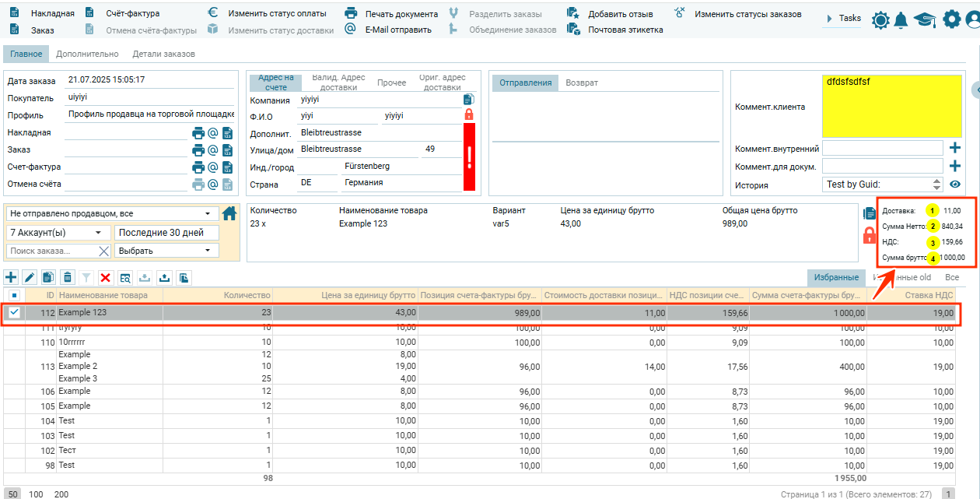Click the trash delete icon in grid toolbar
This screenshot has height=499, width=980.
coord(68,277)
